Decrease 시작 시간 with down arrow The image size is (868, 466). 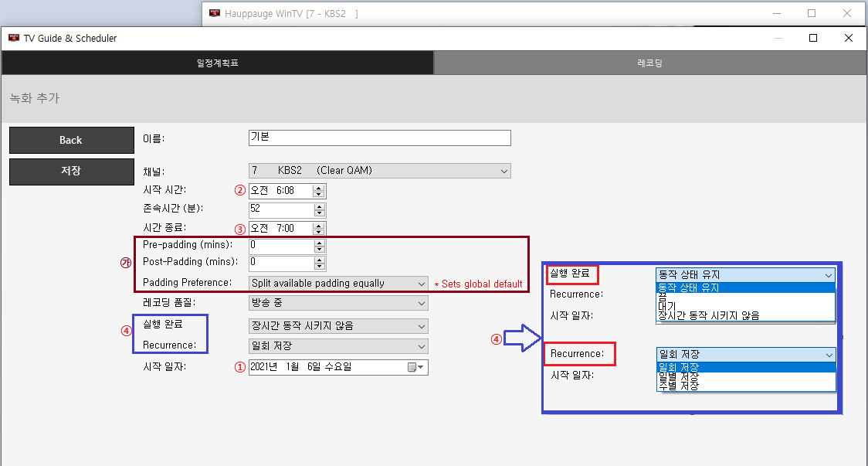(318, 195)
